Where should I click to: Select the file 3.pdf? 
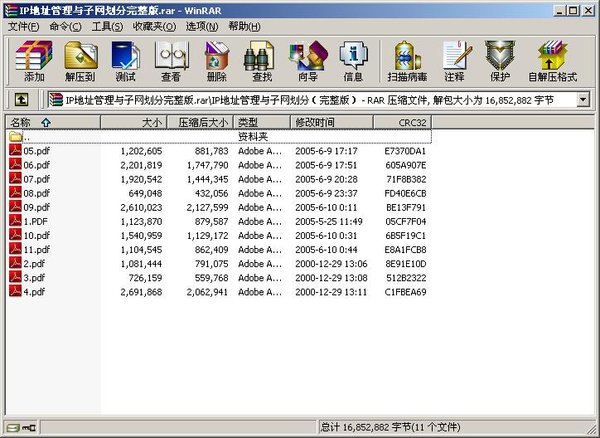point(34,278)
